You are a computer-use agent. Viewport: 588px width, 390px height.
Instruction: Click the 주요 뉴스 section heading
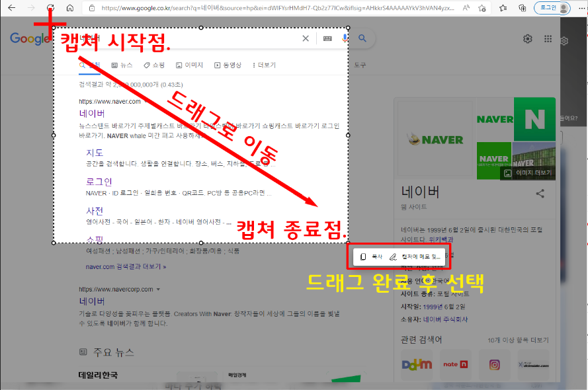(114, 352)
